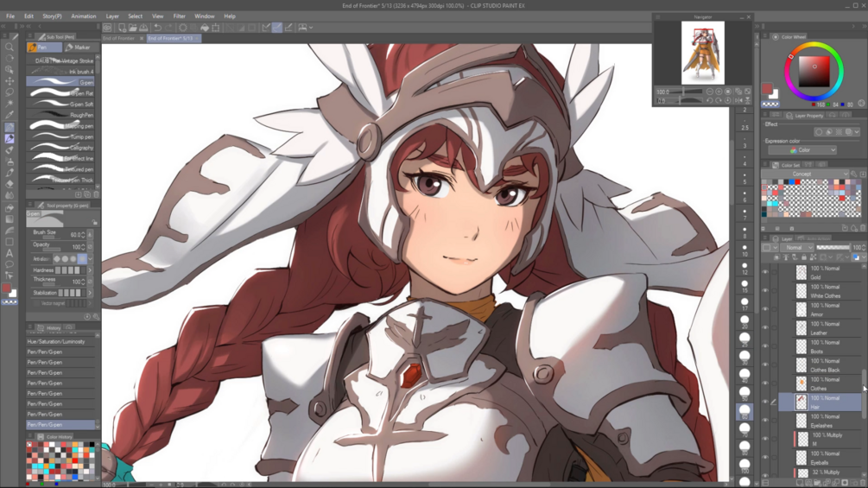Hide the Hair layer

pyautogui.click(x=765, y=402)
